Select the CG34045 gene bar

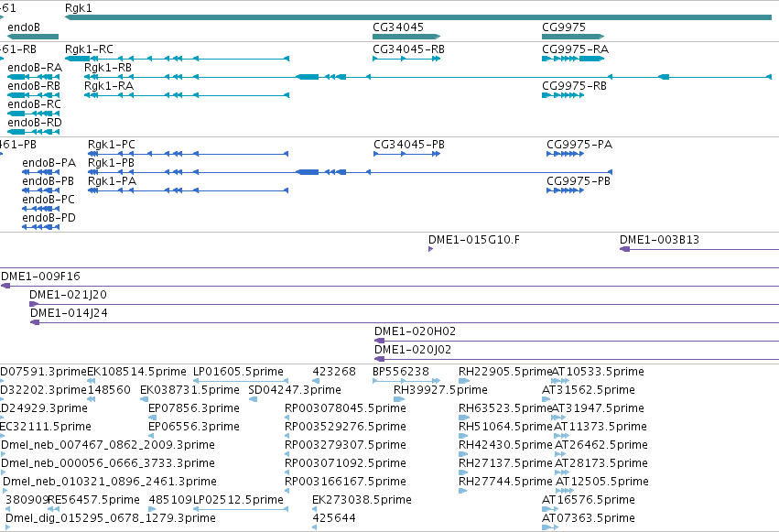tap(406, 37)
